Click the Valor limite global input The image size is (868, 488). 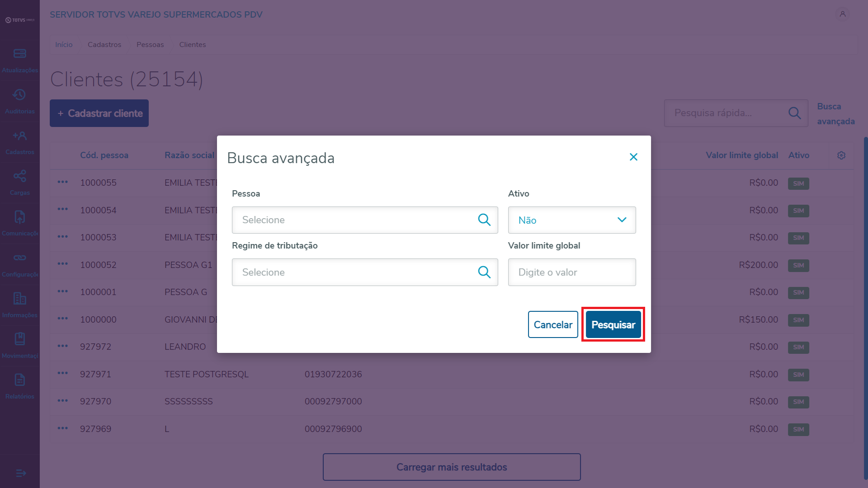point(572,272)
